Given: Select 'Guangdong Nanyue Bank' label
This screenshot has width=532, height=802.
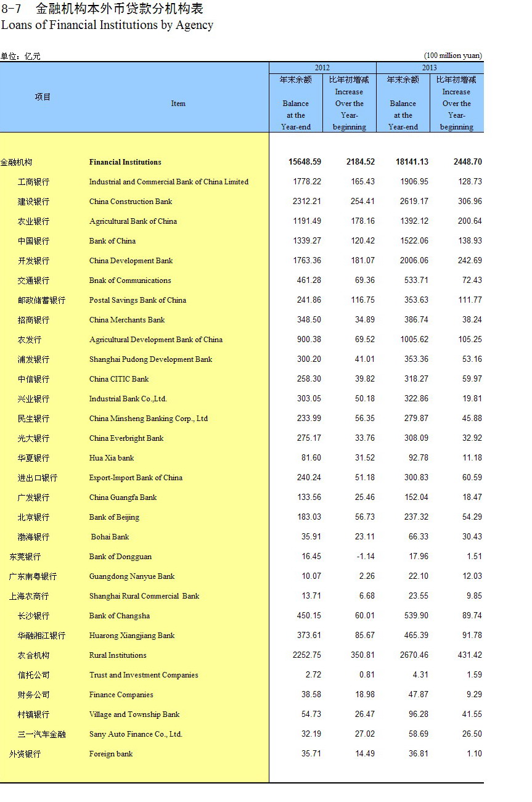Looking at the screenshot, I should (x=132, y=576).
